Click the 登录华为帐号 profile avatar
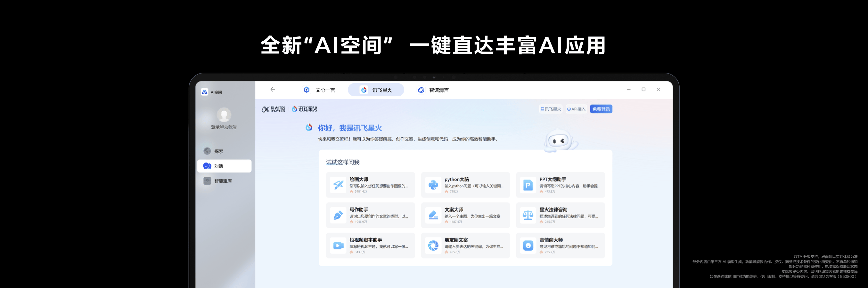Screen dimensions: 868x288 (x=224, y=115)
